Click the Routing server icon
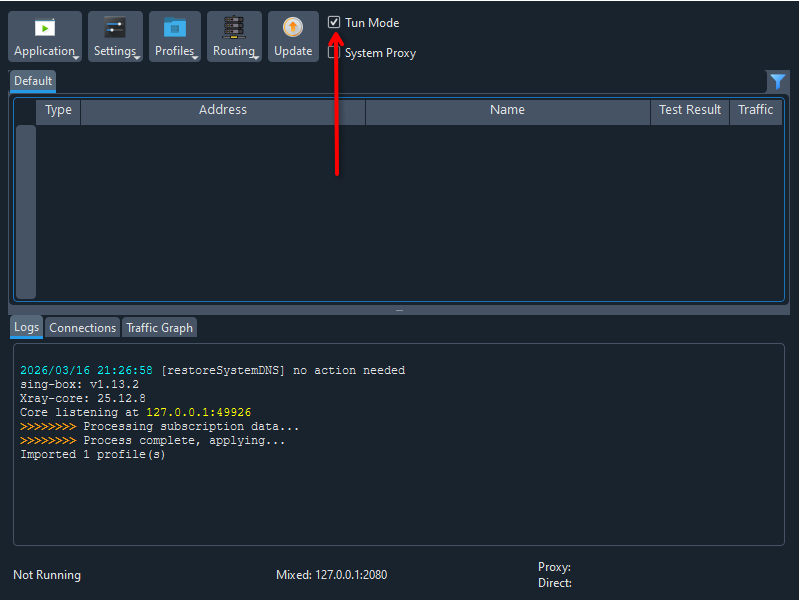Viewport: 799px width, 600px height. pos(234,29)
